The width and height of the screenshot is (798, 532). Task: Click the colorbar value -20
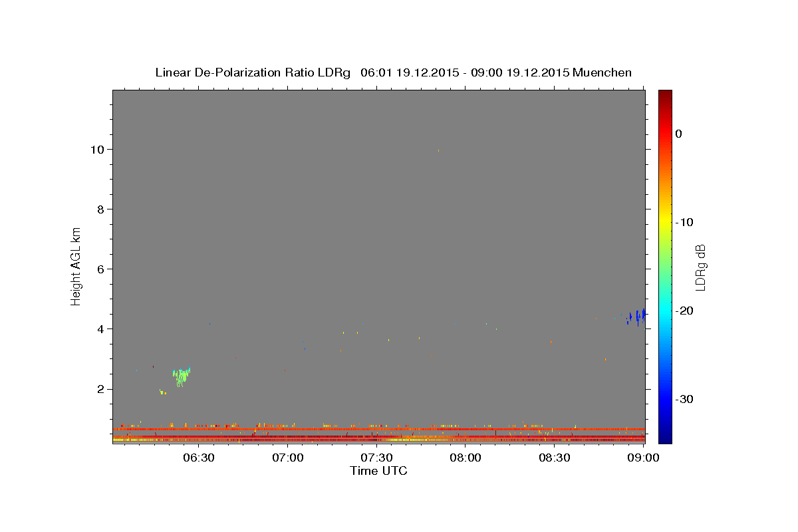685,311
